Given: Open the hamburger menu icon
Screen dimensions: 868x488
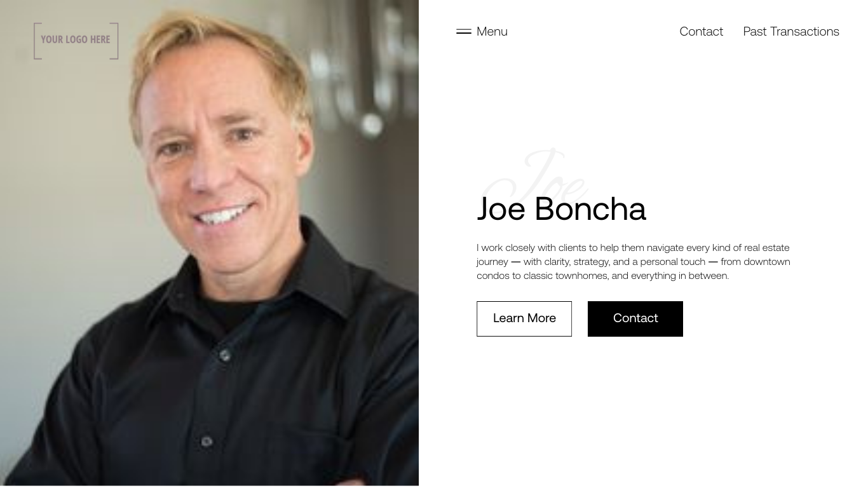Looking at the screenshot, I should click(x=464, y=31).
